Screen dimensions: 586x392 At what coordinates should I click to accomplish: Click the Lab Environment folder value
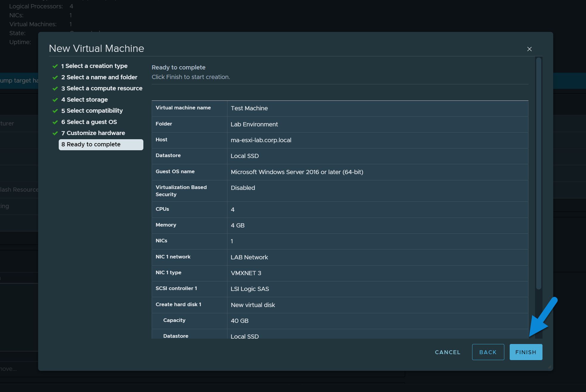tap(254, 124)
